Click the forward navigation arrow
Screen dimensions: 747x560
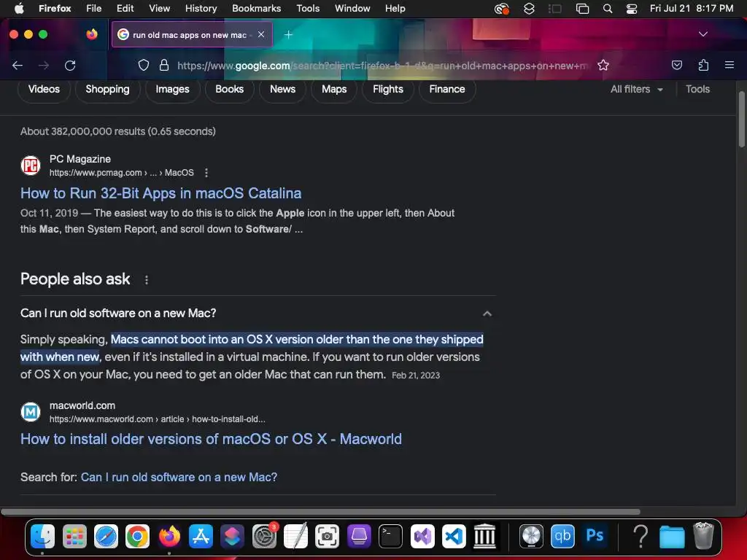pos(44,65)
